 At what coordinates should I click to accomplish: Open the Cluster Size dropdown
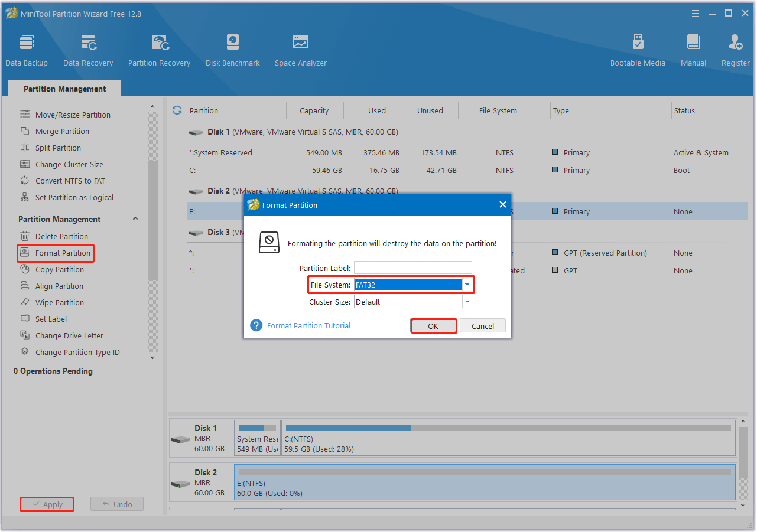(467, 302)
